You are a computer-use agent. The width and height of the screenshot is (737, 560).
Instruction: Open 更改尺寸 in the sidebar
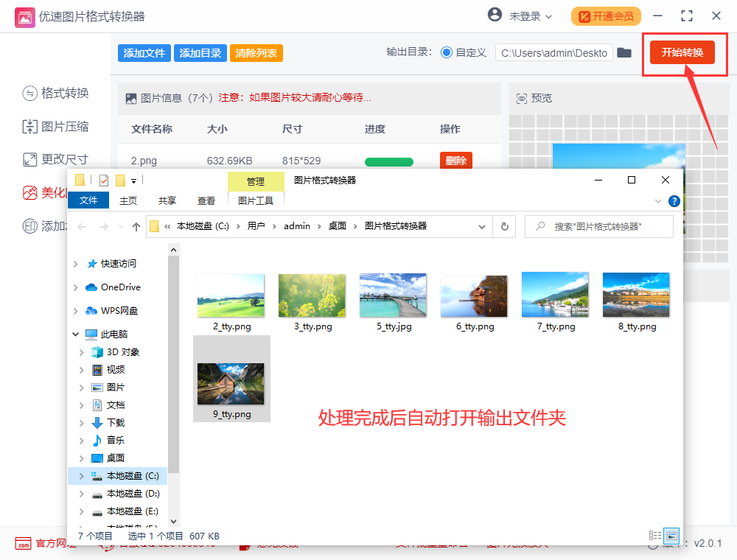55,159
